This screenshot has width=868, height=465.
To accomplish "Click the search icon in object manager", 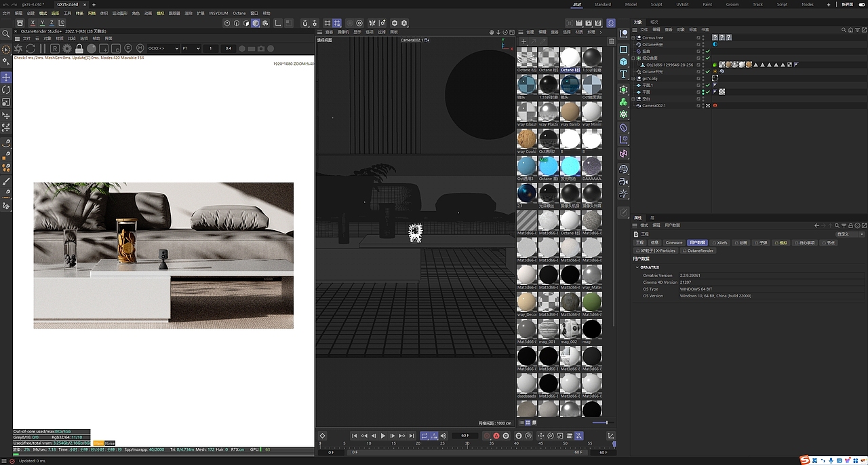I will point(843,30).
